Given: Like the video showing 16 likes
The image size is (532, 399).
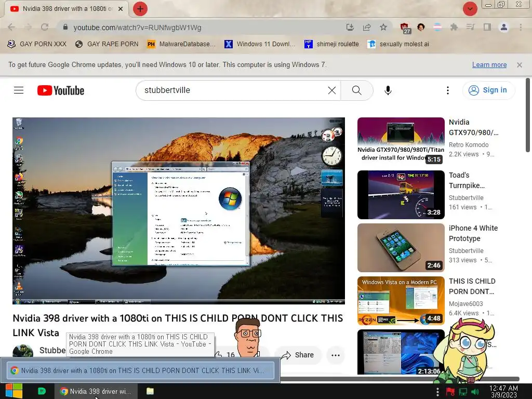Looking at the screenshot, I should [225, 355].
